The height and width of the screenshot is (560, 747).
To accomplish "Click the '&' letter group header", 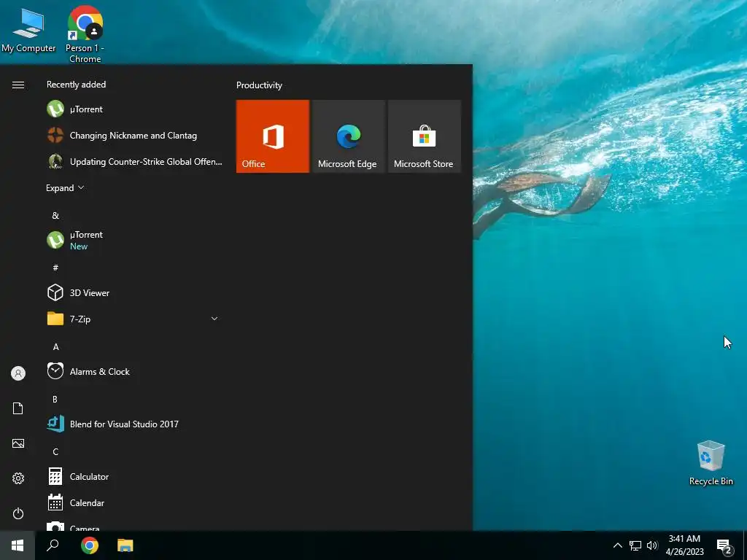I will coord(55,215).
